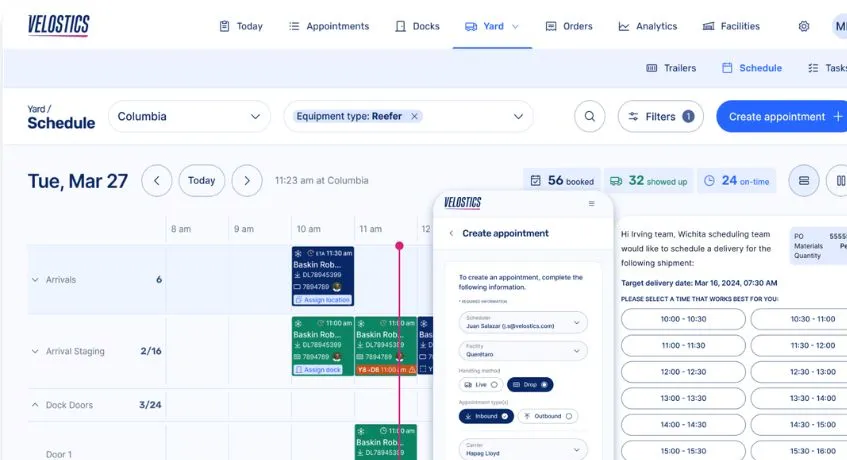This screenshot has width=847, height=460.
Task: Click Assign location on Arrivals card
Action: coord(322,300)
